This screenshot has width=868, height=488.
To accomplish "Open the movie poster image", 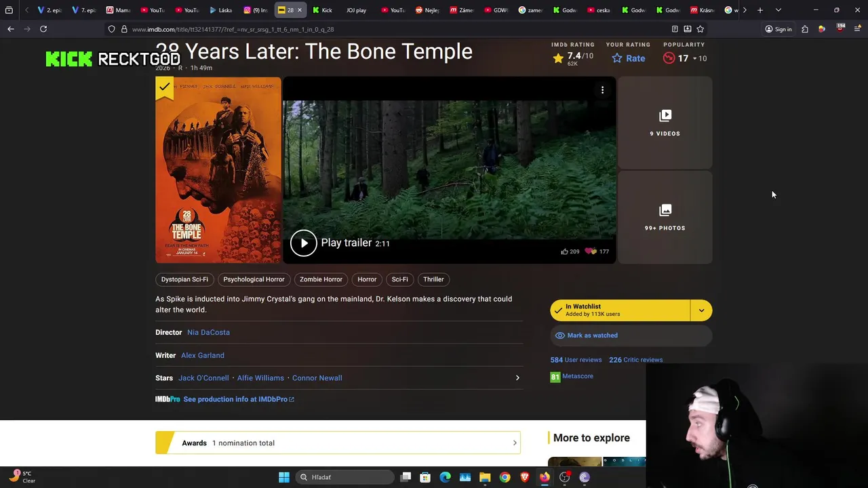I will pos(218,170).
